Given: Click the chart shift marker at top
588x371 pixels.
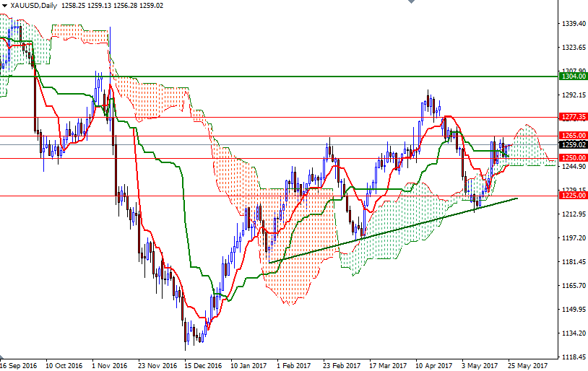Looking at the screenshot, I should tap(411, 1).
